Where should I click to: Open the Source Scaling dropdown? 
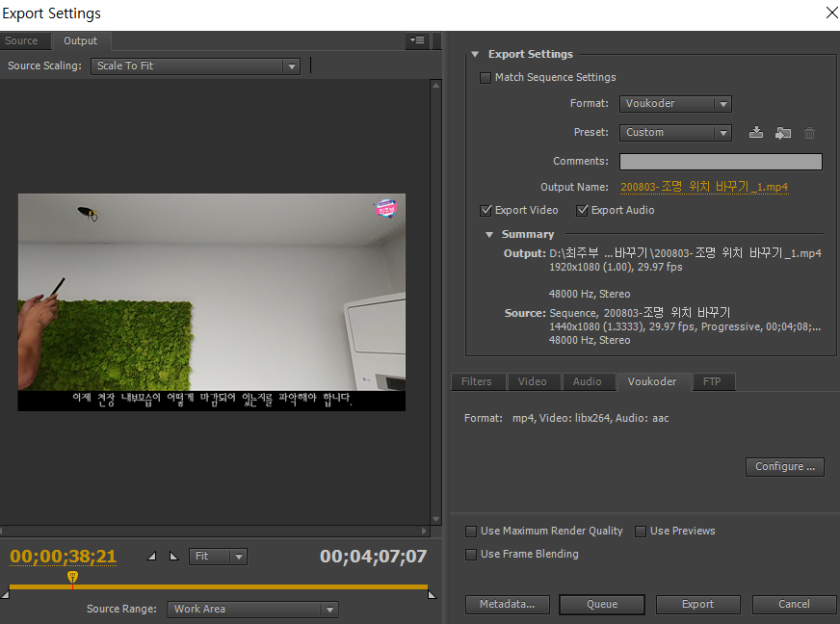tap(196, 66)
